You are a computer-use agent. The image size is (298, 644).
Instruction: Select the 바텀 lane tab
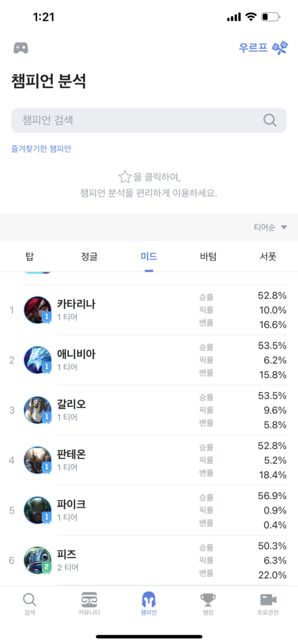(208, 257)
